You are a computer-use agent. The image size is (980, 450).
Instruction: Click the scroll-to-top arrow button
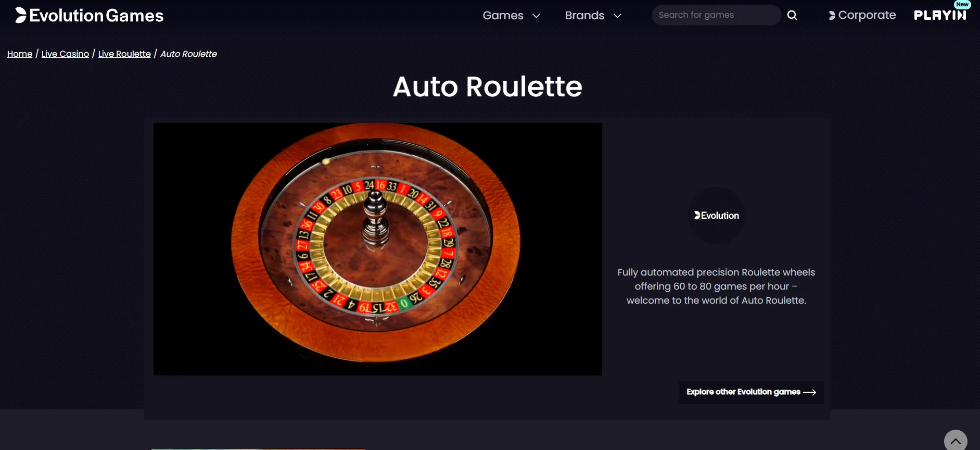tap(956, 441)
